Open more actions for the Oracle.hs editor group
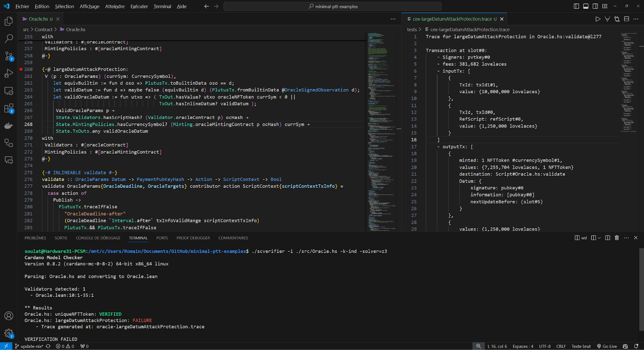 pos(393,19)
